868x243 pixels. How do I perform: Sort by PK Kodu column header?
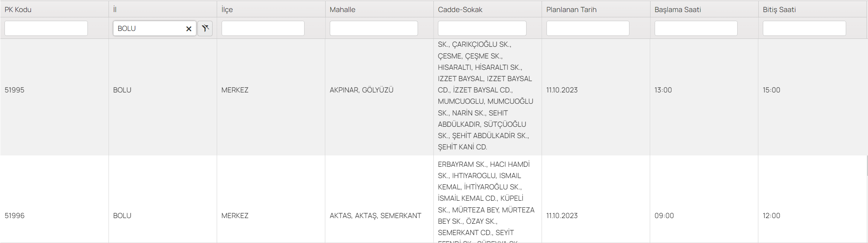(x=18, y=9)
